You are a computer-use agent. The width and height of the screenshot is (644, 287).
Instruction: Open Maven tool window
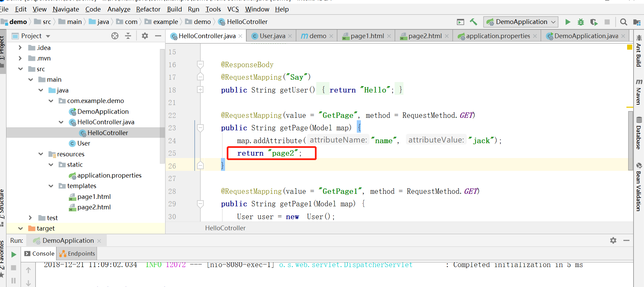click(639, 92)
